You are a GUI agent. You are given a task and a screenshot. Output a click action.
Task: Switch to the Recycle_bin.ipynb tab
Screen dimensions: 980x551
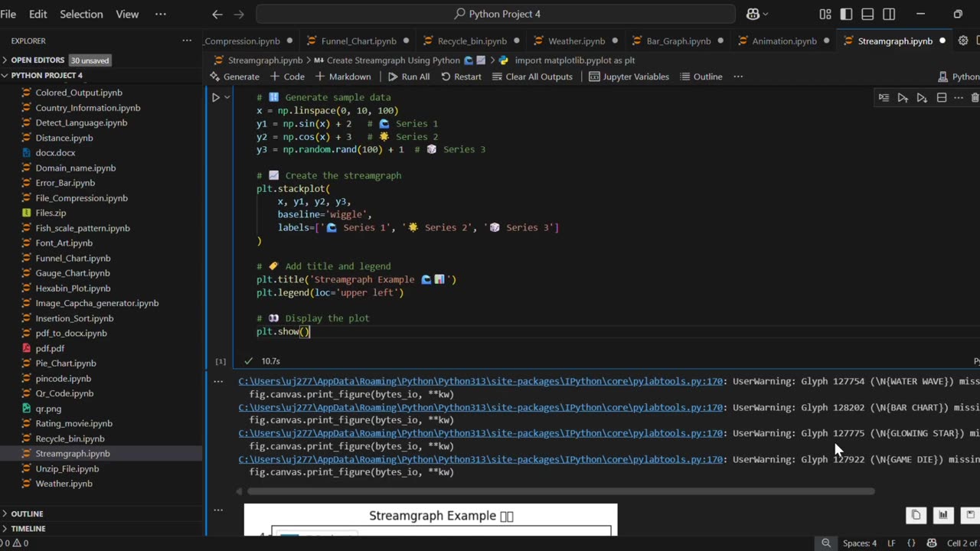472,41
